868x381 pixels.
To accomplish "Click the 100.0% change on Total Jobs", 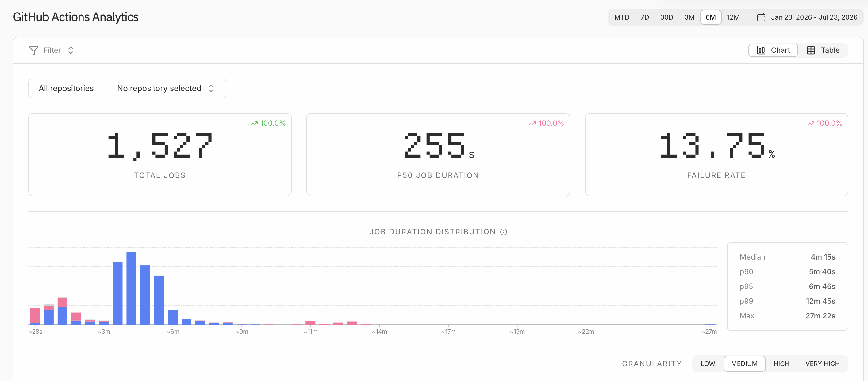I will 273,123.
